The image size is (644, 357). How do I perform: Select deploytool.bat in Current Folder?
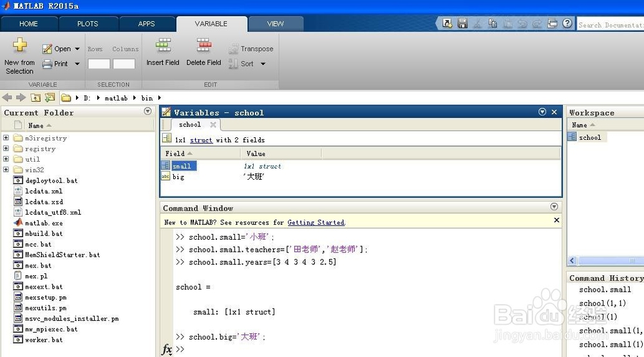coord(52,180)
